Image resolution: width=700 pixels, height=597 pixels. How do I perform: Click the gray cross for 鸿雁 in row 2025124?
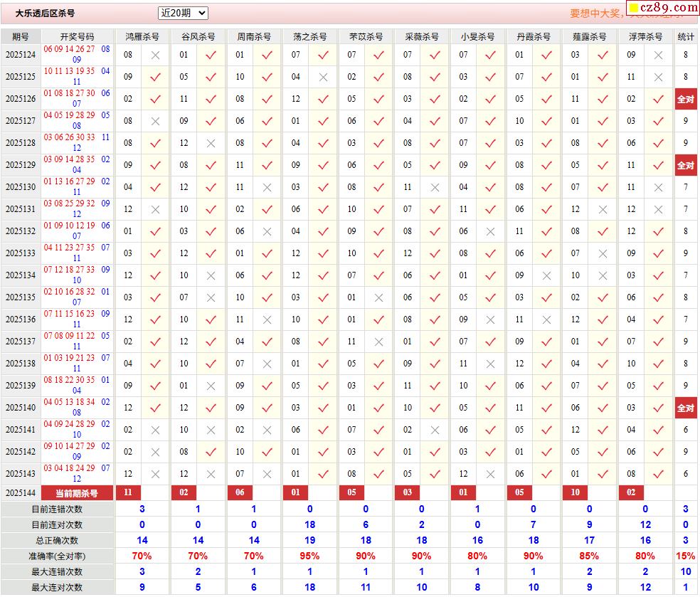(155, 55)
